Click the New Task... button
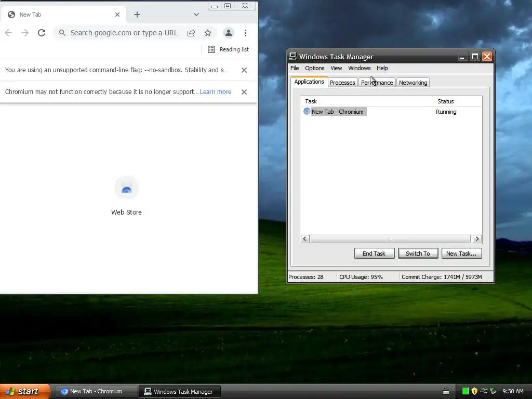The width and height of the screenshot is (532, 399). (461, 254)
